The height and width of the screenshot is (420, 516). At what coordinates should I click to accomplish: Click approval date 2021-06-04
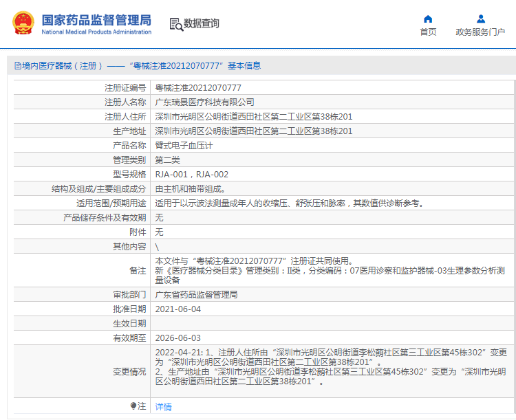click(x=178, y=309)
